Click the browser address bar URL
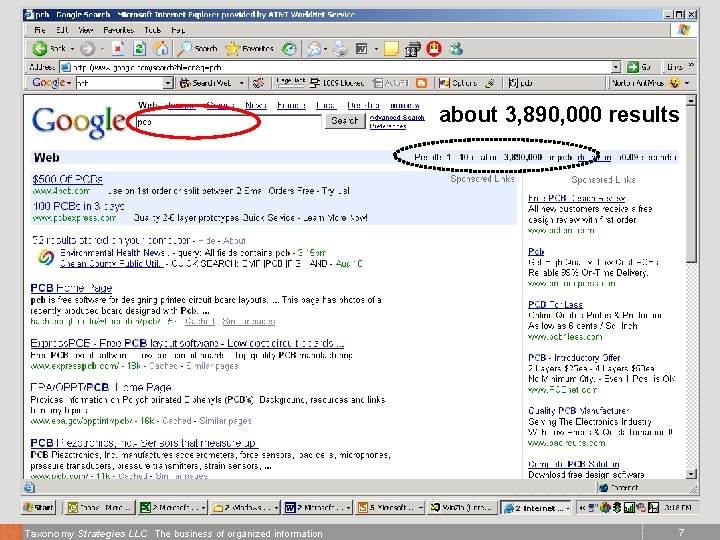The image size is (720, 540). point(339,67)
